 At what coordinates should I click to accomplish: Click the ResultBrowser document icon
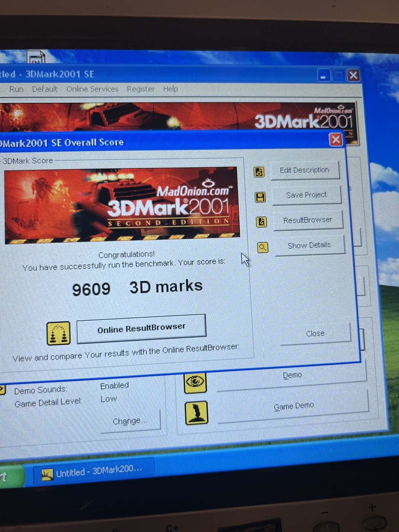(x=261, y=222)
